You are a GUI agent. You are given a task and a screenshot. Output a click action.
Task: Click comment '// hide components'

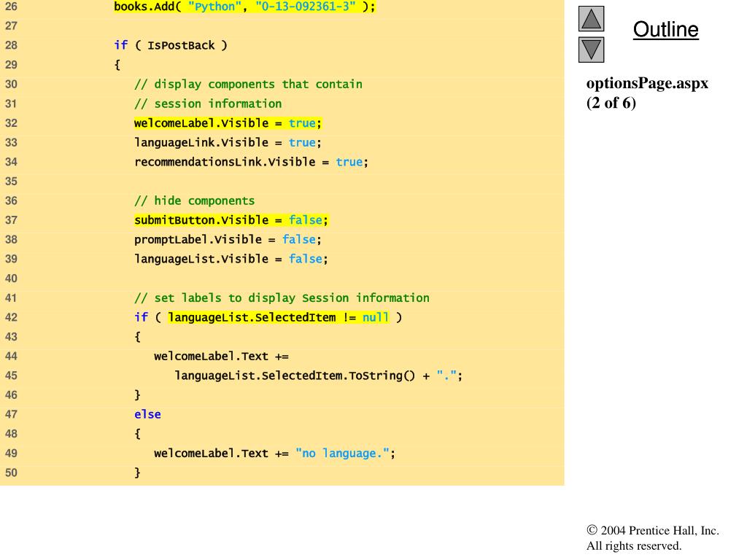(194, 201)
